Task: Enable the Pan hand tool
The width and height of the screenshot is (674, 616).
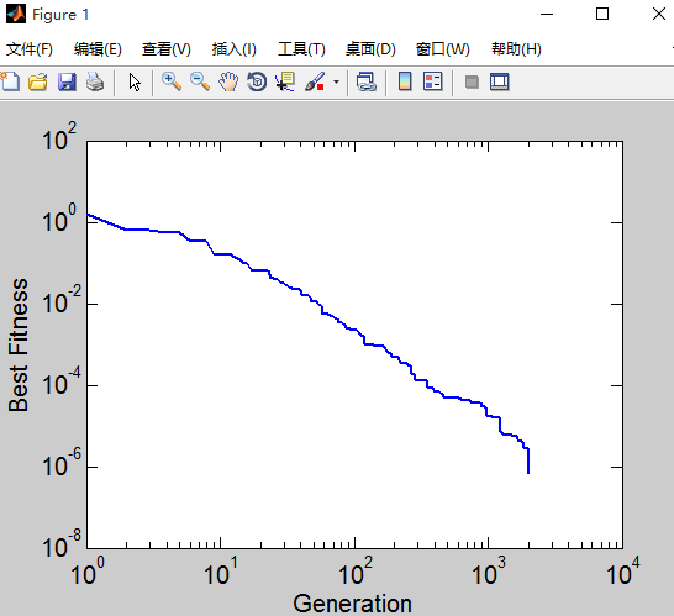Action: (228, 81)
